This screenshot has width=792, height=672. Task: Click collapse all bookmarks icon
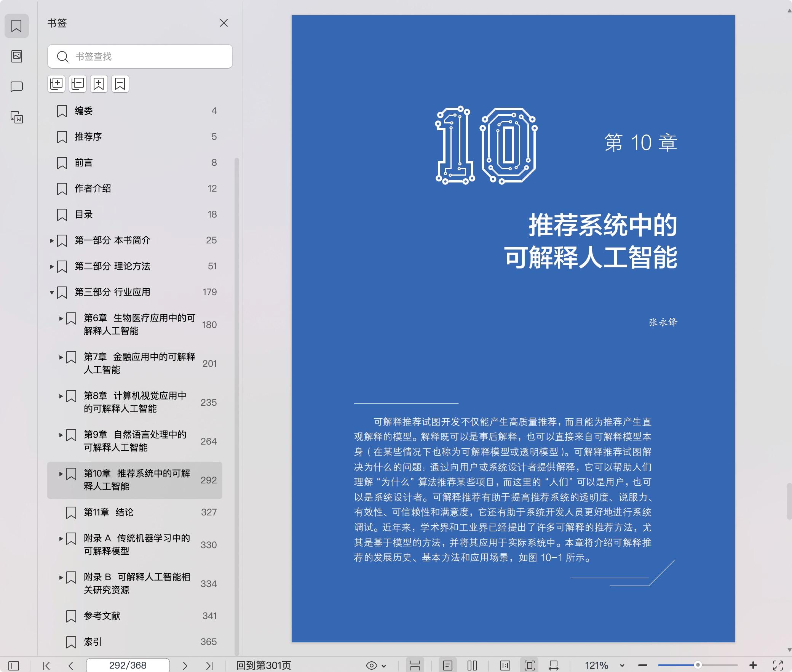[x=78, y=84]
